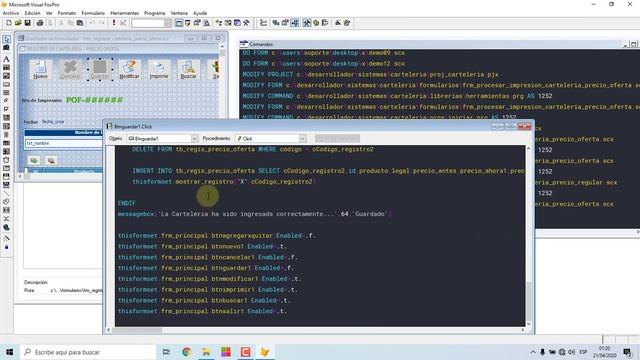Pick the Hyperlink control tool
The width and height of the screenshot is (640, 360).
(x=7, y=227)
